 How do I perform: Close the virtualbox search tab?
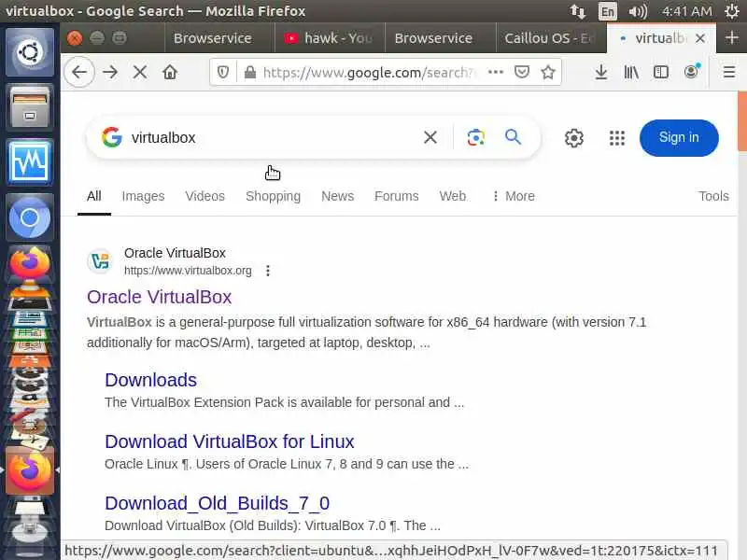pyautogui.click(x=699, y=38)
